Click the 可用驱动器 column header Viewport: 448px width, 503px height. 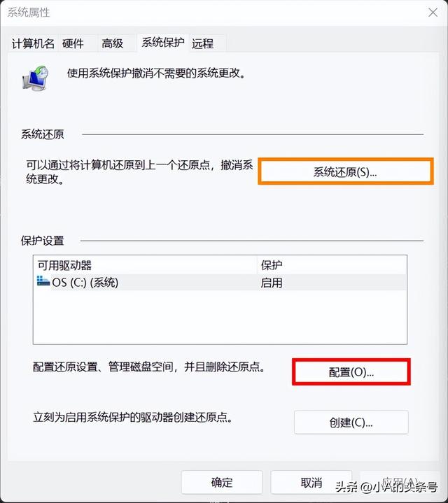146,265
